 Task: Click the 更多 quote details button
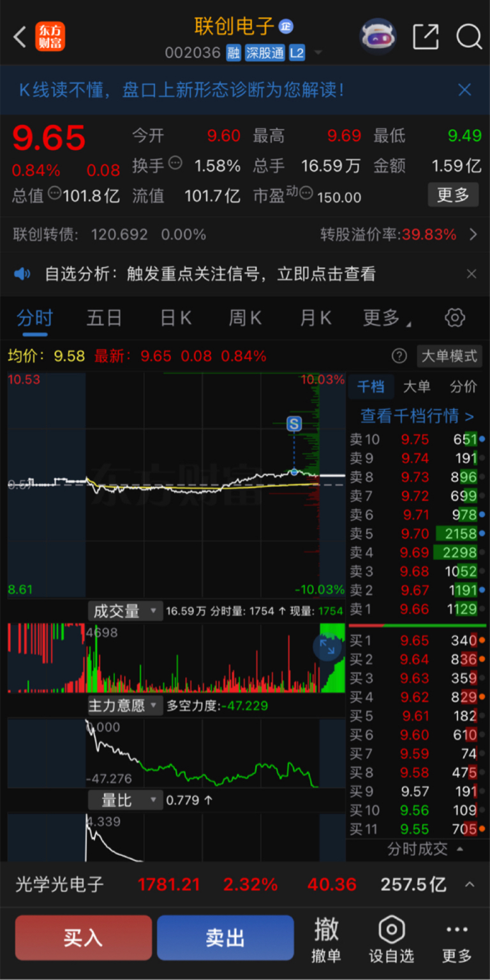[453, 194]
